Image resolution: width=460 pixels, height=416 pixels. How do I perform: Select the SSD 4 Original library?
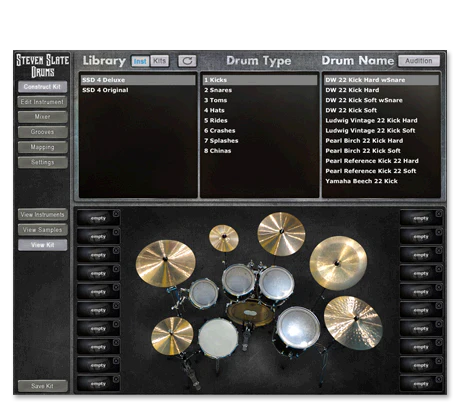pos(138,90)
